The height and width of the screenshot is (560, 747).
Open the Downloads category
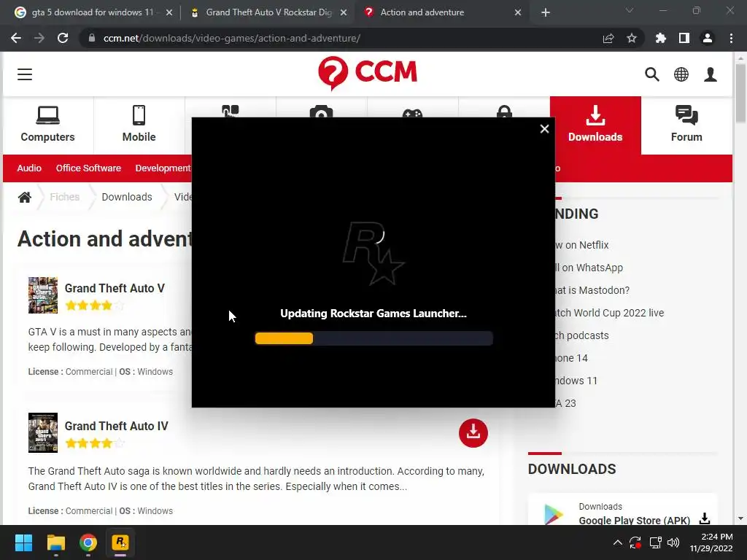595,125
